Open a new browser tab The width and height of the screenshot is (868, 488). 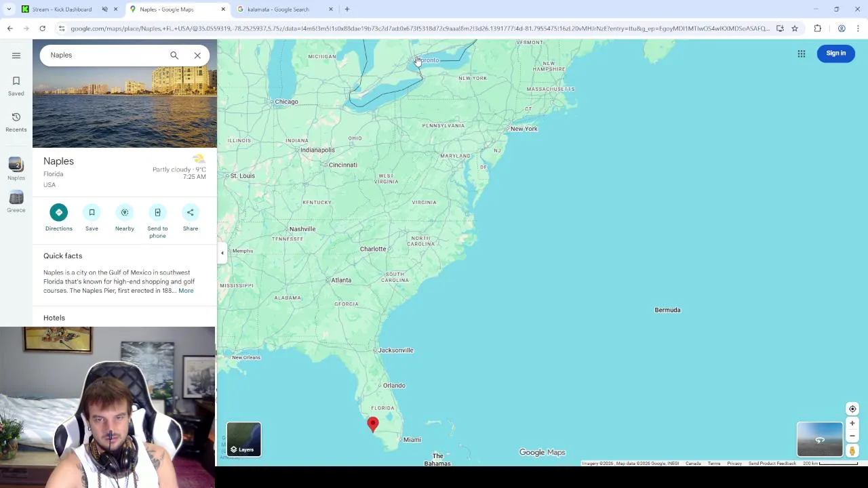tap(347, 9)
